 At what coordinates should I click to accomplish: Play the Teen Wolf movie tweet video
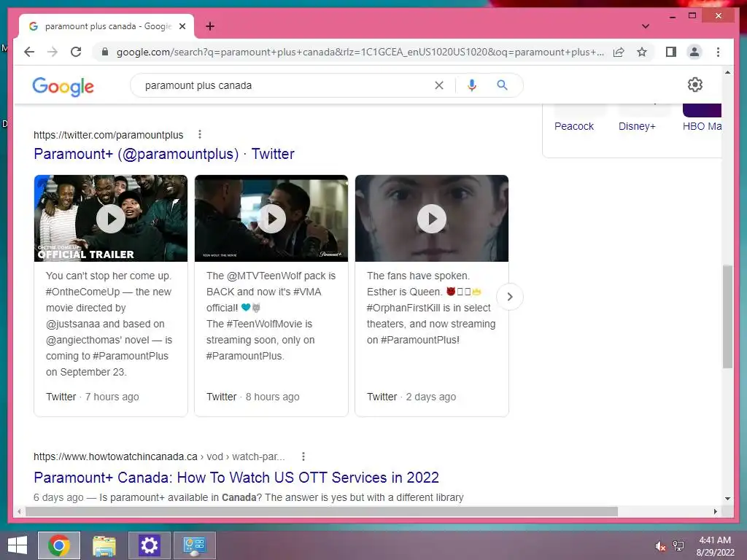[271, 219]
